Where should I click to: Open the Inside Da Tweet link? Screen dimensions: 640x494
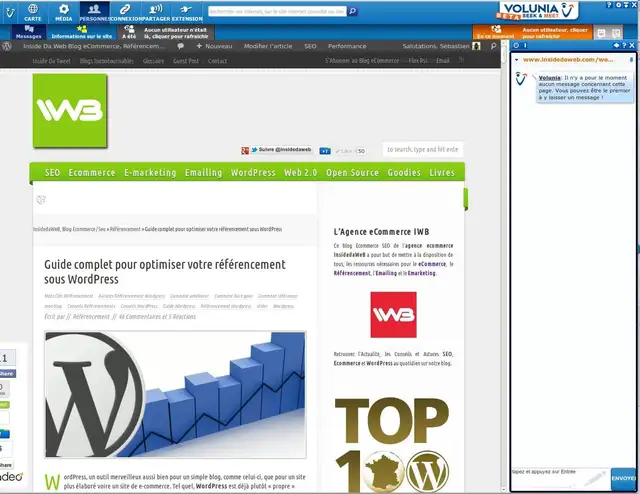coord(51,61)
